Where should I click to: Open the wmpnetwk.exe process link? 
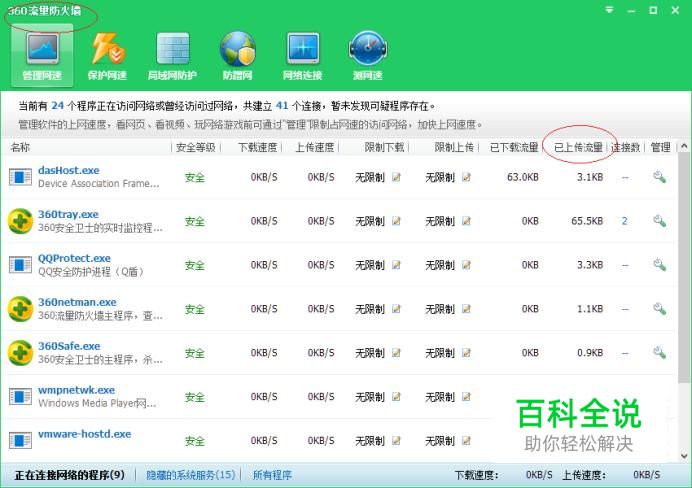76,390
